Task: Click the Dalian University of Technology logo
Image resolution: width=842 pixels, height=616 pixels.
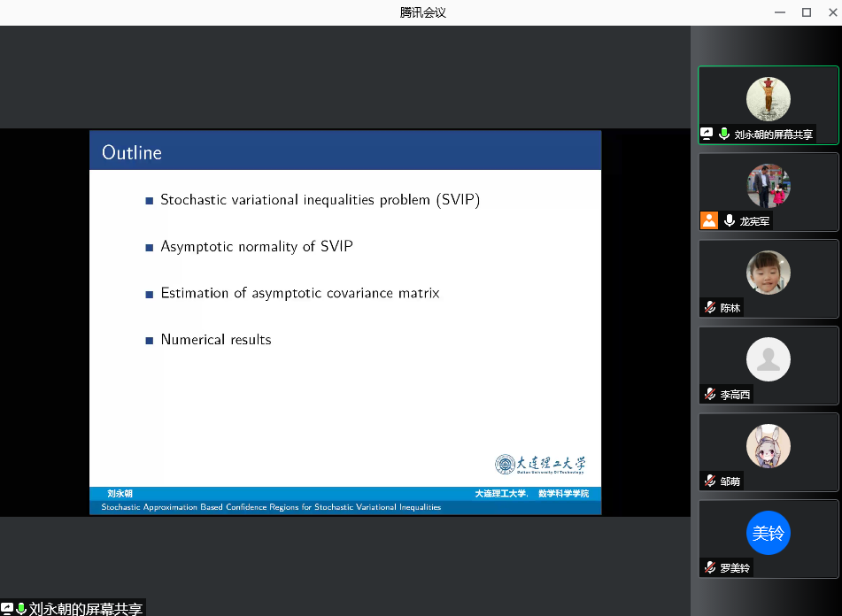Action: coord(540,464)
